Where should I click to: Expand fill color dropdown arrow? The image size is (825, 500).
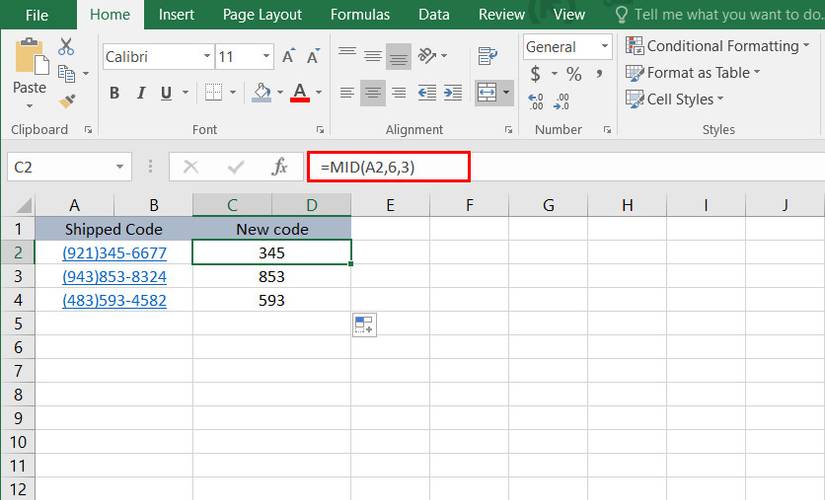[280, 93]
